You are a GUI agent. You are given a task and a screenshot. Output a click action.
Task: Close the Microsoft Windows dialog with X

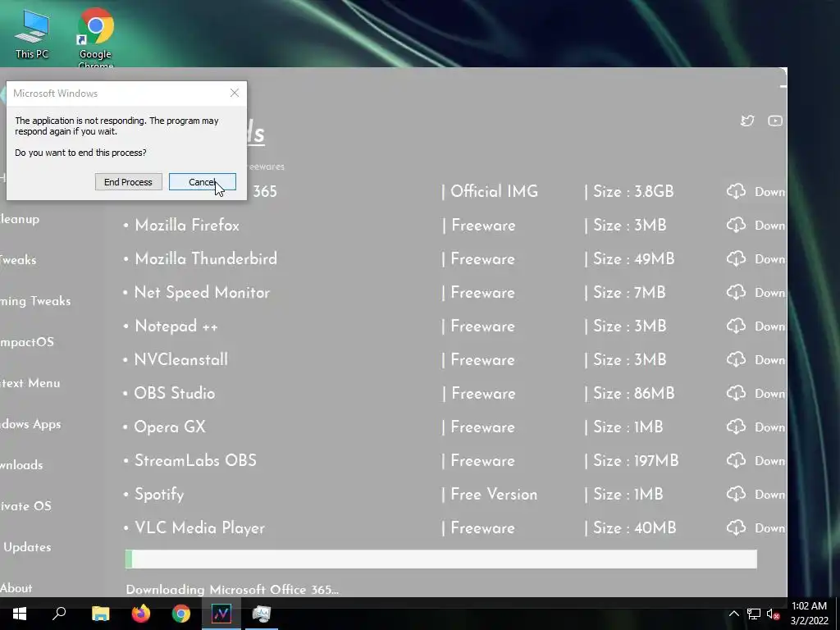click(x=234, y=94)
